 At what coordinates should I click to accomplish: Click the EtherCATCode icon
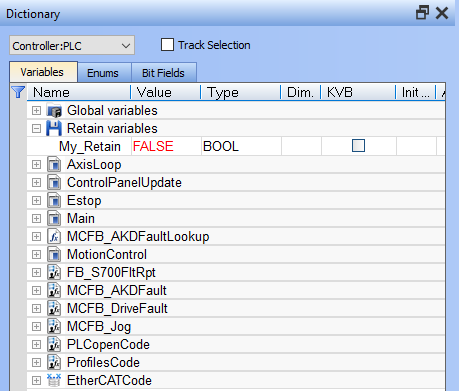click(x=54, y=380)
